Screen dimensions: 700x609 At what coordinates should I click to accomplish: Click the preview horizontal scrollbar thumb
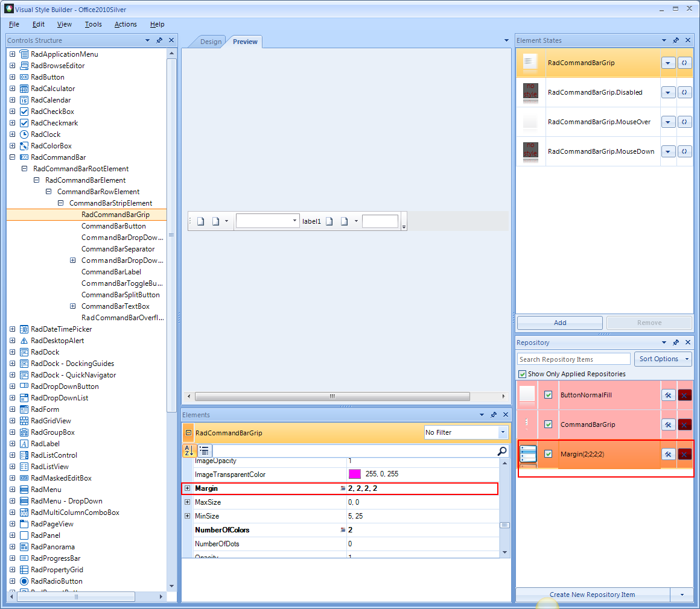(x=332, y=396)
